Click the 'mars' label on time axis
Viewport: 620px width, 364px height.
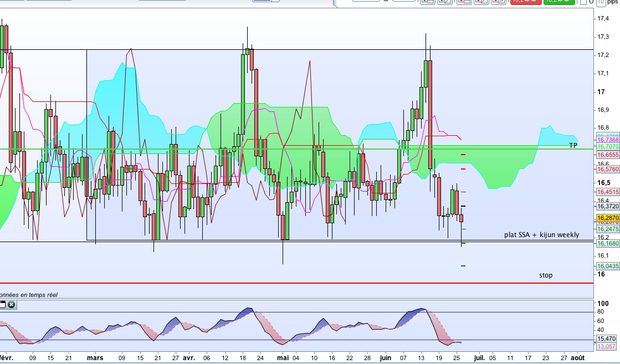[95, 358]
